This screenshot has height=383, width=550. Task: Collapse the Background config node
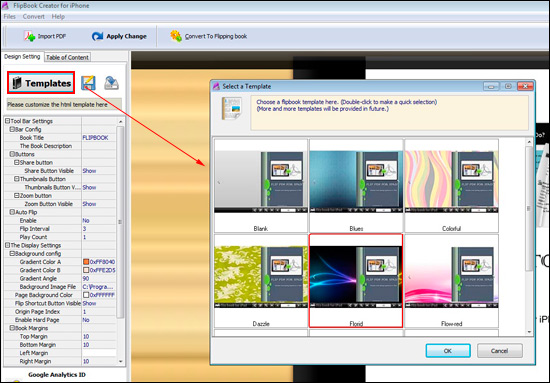(x=12, y=254)
